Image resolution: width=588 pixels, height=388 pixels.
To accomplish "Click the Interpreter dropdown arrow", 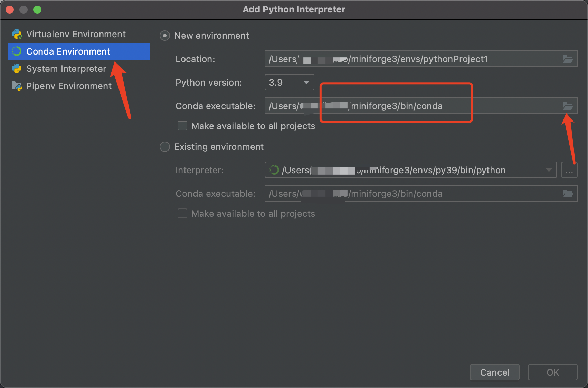I will tap(549, 170).
